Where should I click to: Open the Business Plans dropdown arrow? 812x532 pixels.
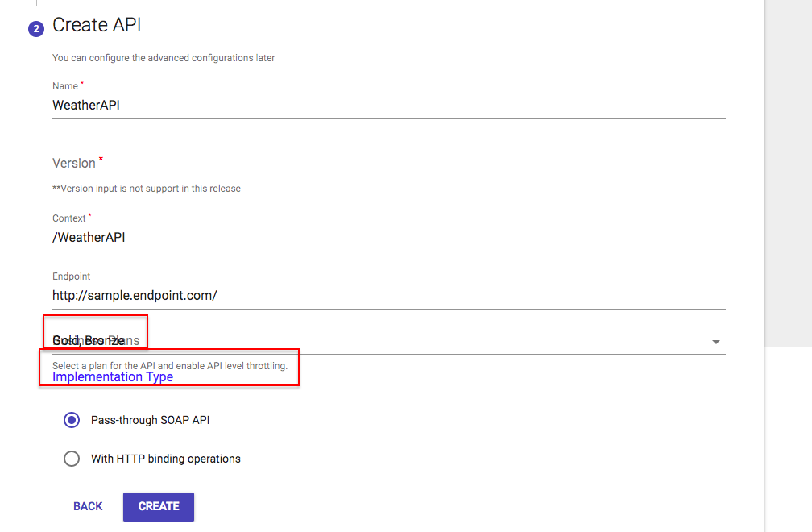[x=715, y=342]
